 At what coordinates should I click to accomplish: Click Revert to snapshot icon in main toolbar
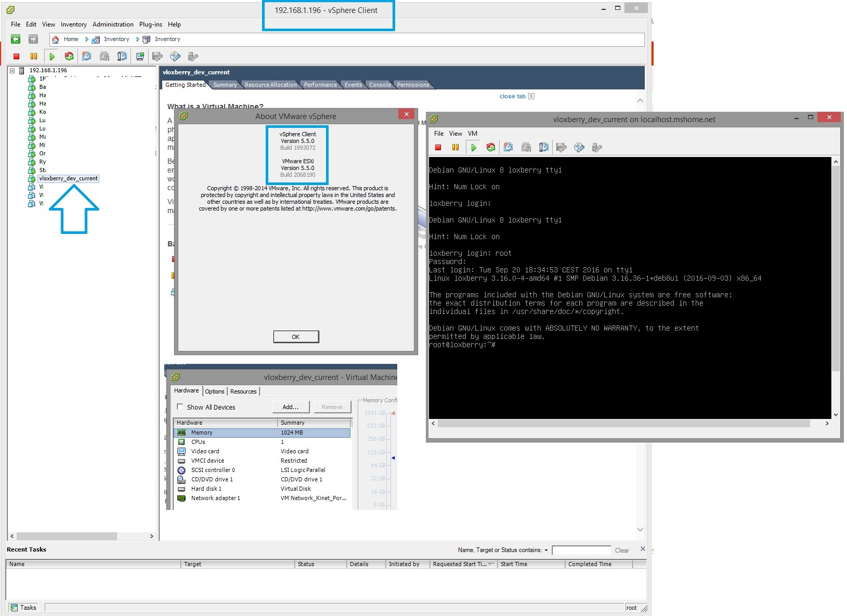tap(105, 56)
